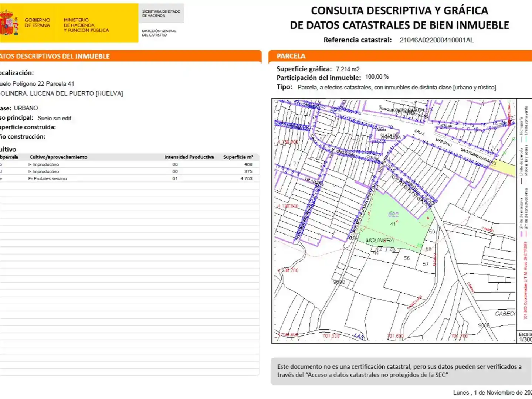Click the "701.500" coordinate label on the map
Image resolution: width=532 pixels, height=399 pixels.
pyautogui.click(x=331, y=336)
